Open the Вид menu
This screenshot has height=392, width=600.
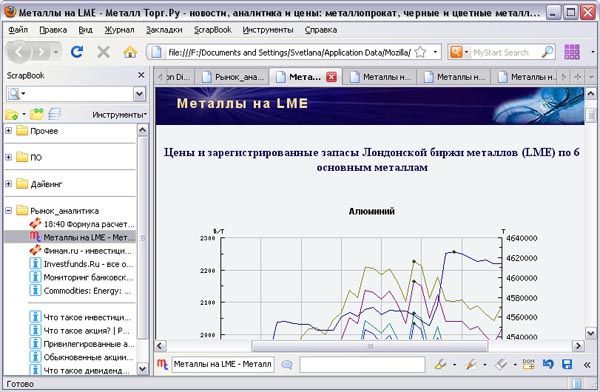(85, 30)
